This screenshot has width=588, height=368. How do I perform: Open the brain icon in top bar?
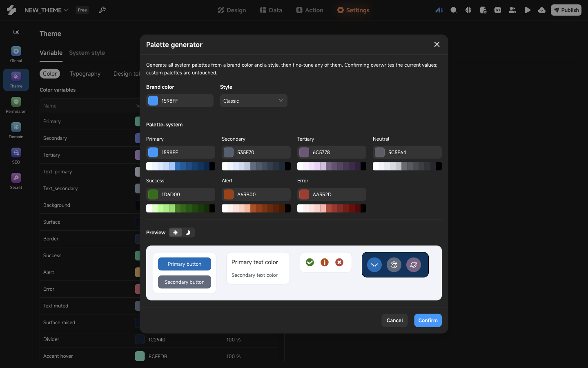pyautogui.click(x=468, y=10)
